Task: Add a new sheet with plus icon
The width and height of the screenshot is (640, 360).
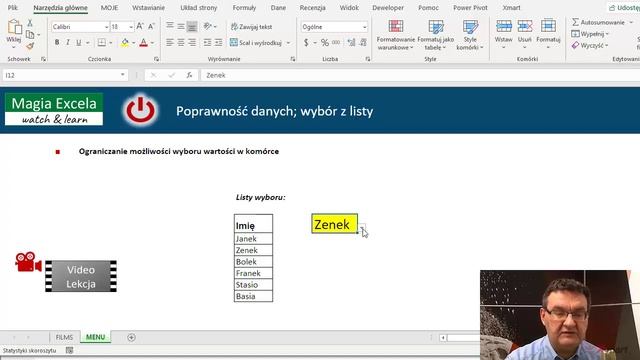Action: (131, 337)
